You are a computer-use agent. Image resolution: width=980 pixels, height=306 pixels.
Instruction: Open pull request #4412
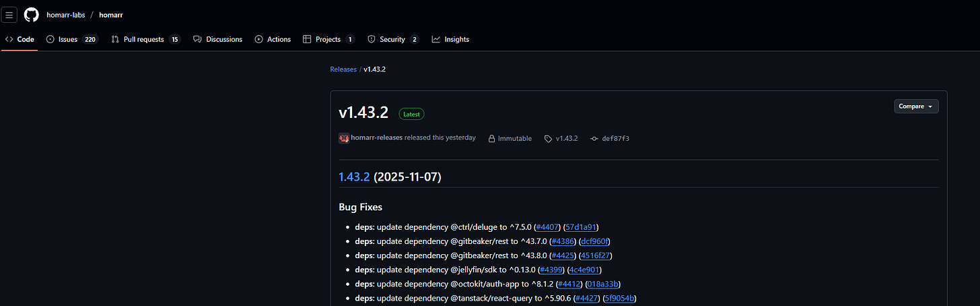(570, 284)
